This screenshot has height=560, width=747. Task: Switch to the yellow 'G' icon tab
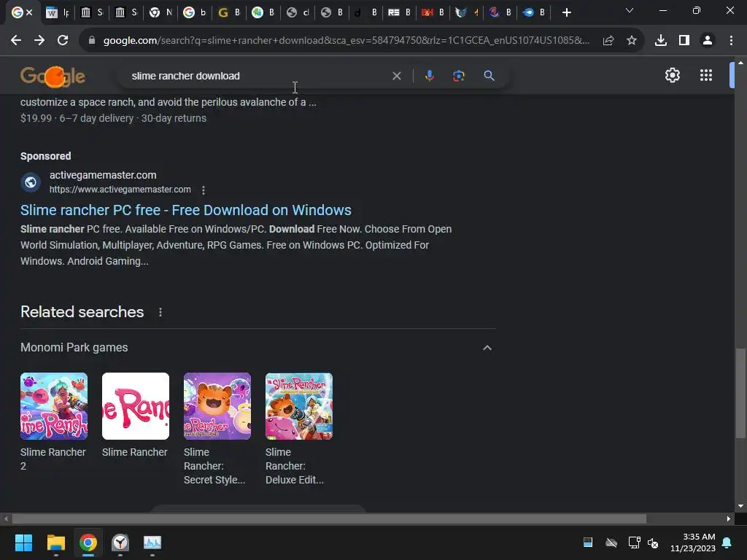[228, 13]
